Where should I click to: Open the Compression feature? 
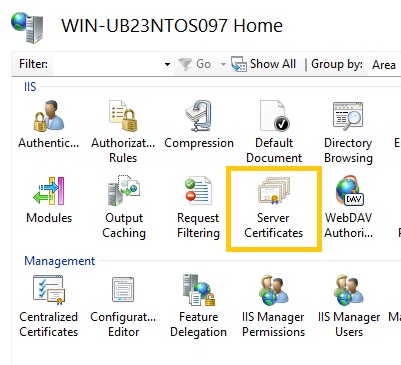[x=199, y=125]
